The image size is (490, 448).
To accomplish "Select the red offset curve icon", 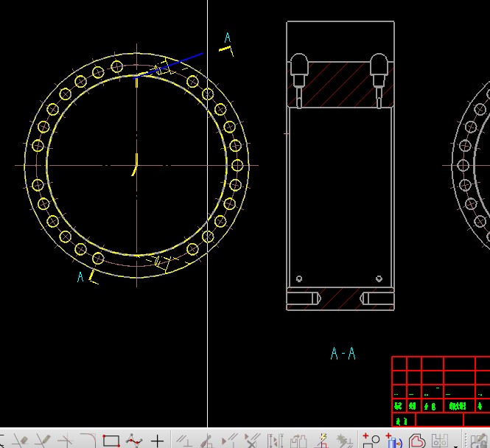I will click(x=417, y=441).
